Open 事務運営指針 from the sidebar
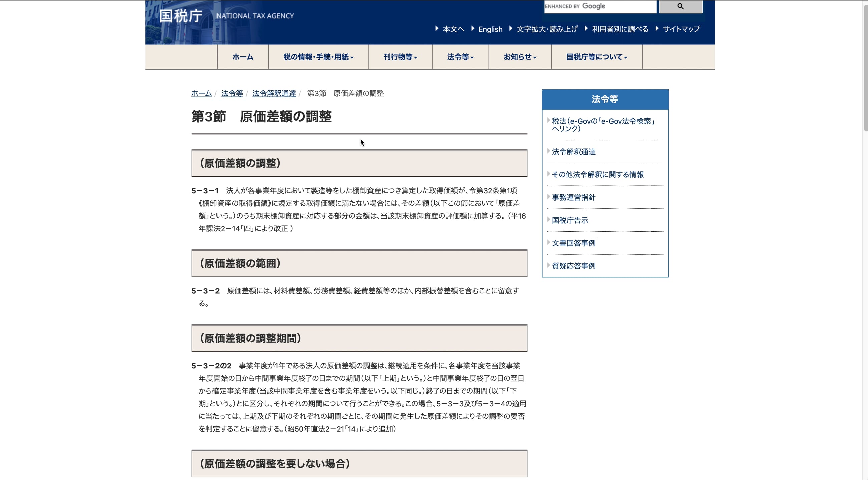Screen dimensions: 868x480 [x=574, y=198]
